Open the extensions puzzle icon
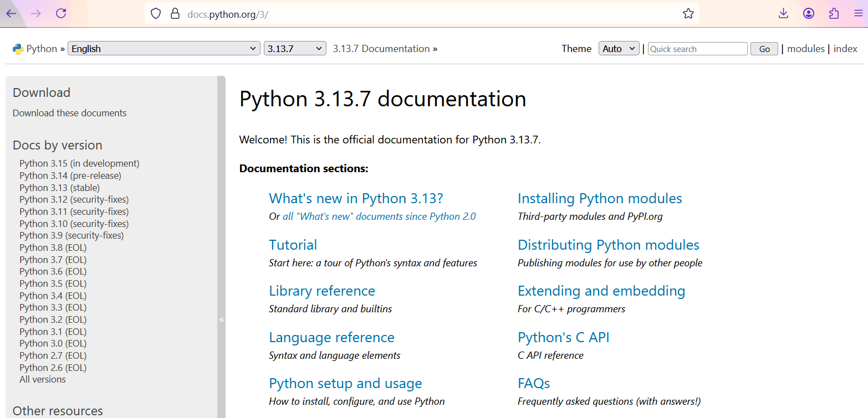Screen dimensions: 868x418 pyautogui.click(x=834, y=13)
